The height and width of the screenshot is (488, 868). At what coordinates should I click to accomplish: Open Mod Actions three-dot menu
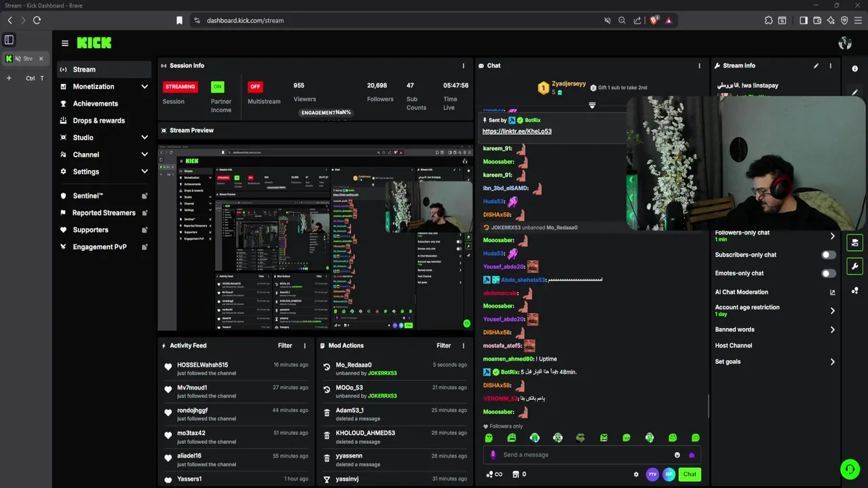(x=464, y=346)
